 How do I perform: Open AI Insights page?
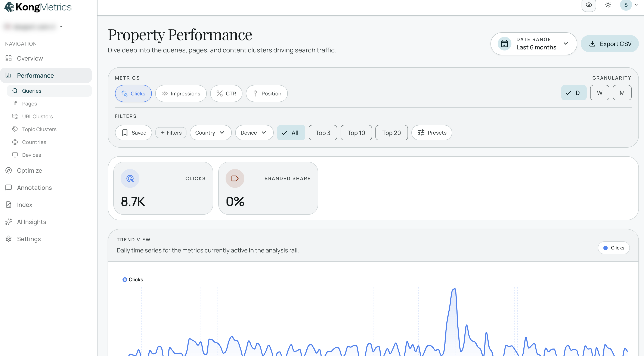coord(46,222)
